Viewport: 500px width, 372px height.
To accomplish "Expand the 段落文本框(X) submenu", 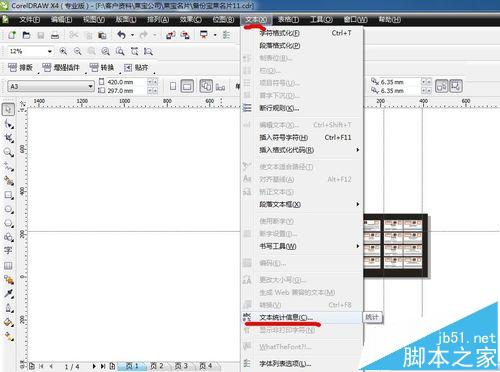I will (358, 204).
